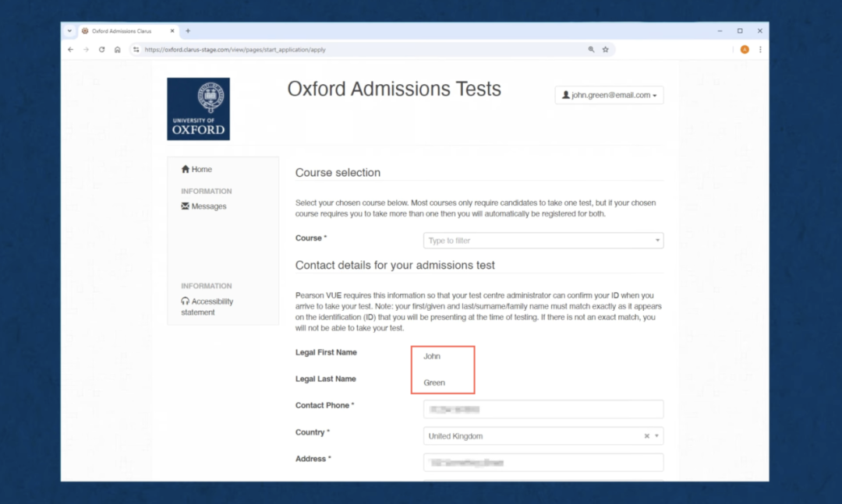Select the Oxford Admissions Clarus tab
Screen dimensions: 842x504
128,31
